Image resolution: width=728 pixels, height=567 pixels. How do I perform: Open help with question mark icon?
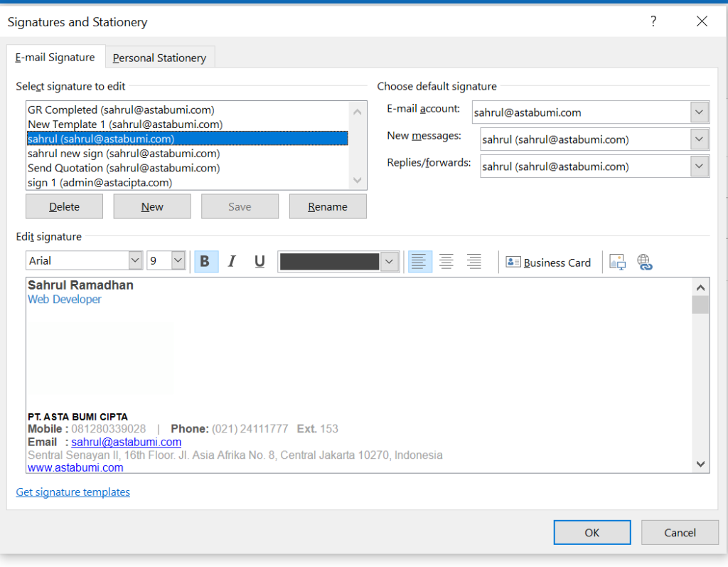coord(653,21)
